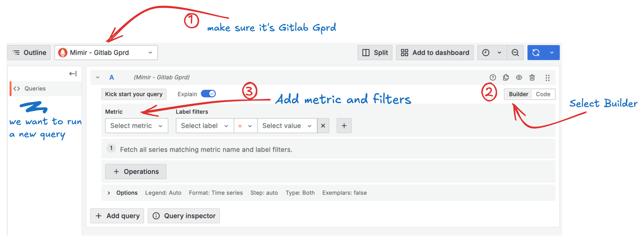The width and height of the screenshot is (644, 242).
Task: Disable query A using the eye icon
Action: (519, 78)
